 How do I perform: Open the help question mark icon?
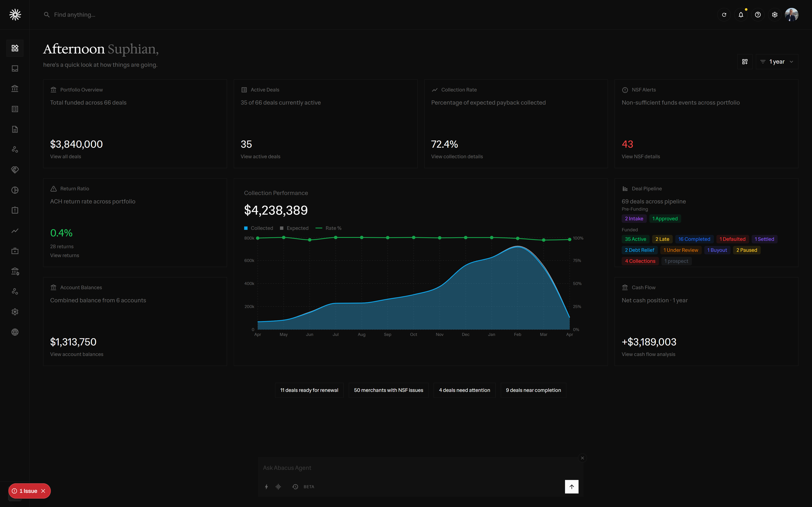coord(758,14)
